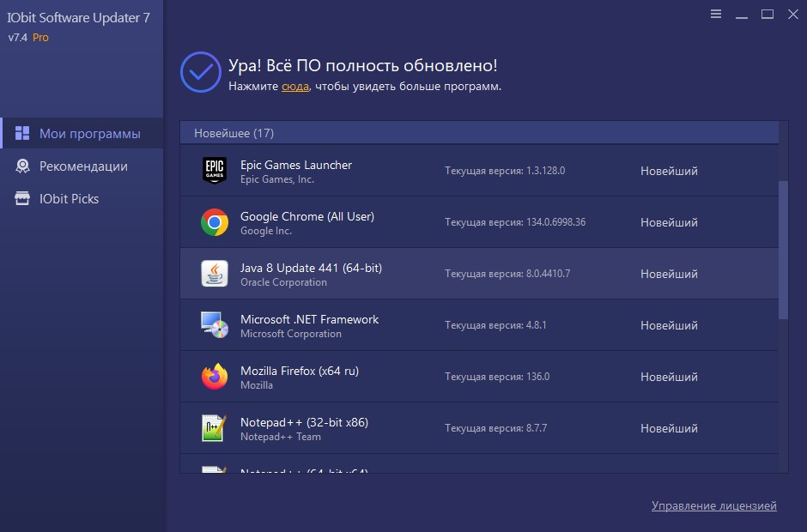Select the Epic Games Launcher name

click(x=296, y=165)
